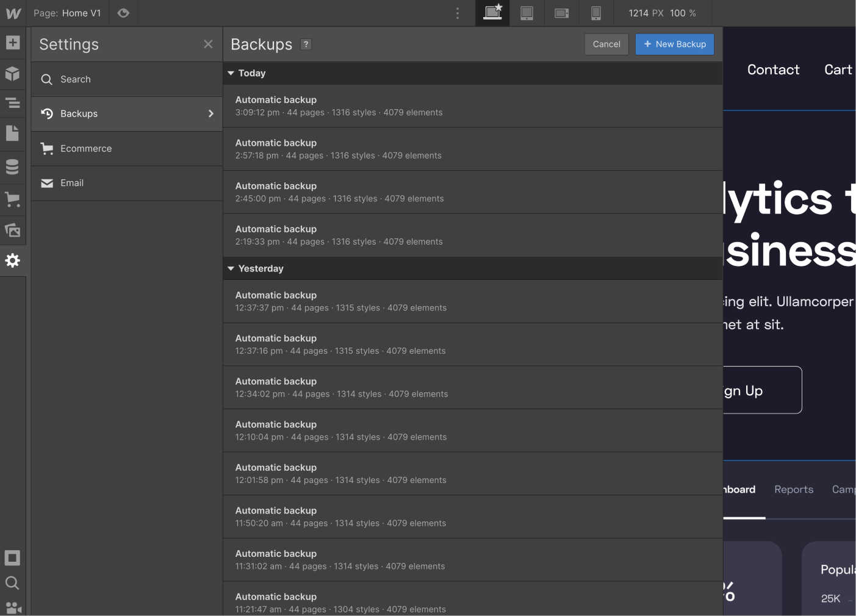Edit the canvas width value field
Screen dimensions: 856x616
click(638, 13)
